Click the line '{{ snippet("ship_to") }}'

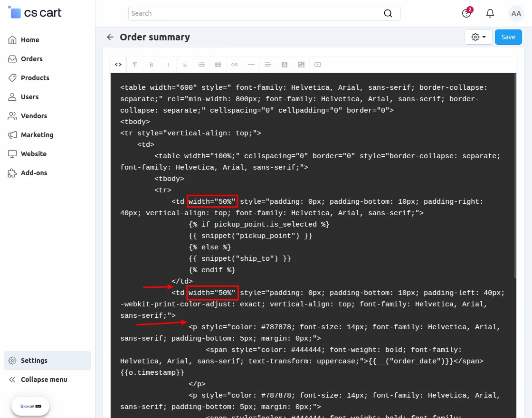coord(239,258)
